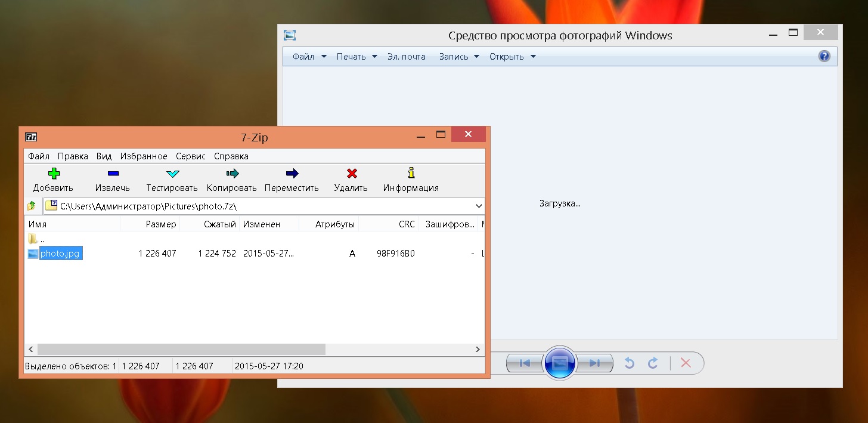
Task: Click the Удалить (Delete) red X icon
Action: 352,174
